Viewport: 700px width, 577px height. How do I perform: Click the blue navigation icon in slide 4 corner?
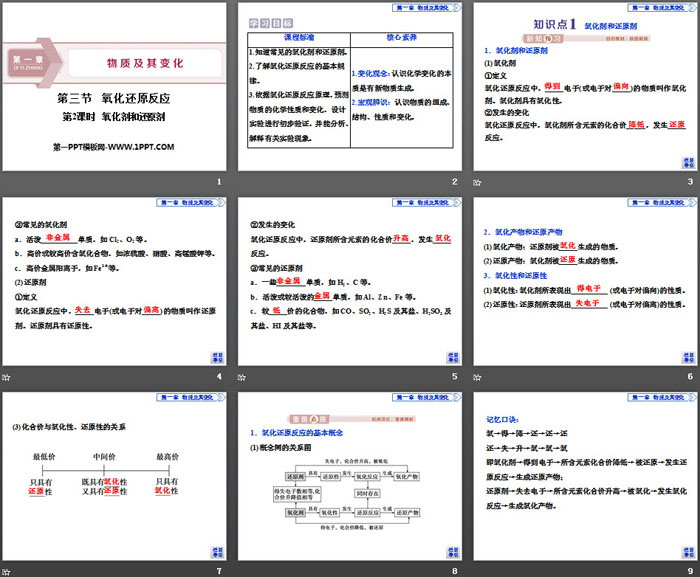(217, 358)
